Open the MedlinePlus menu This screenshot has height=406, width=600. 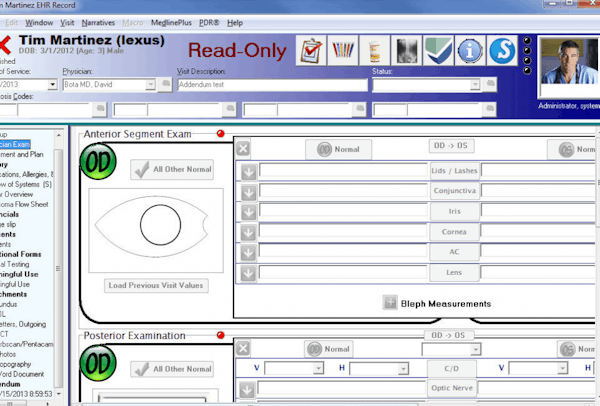(171, 23)
